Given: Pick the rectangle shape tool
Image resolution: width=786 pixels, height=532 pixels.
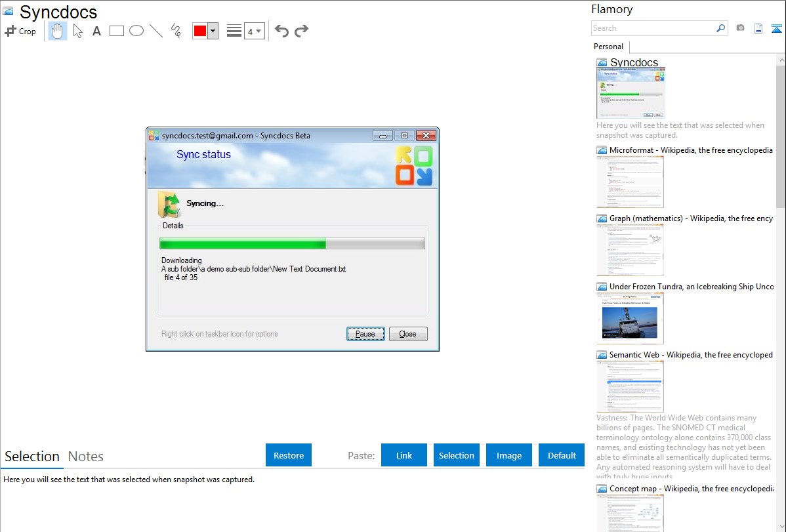Looking at the screenshot, I should [x=116, y=31].
